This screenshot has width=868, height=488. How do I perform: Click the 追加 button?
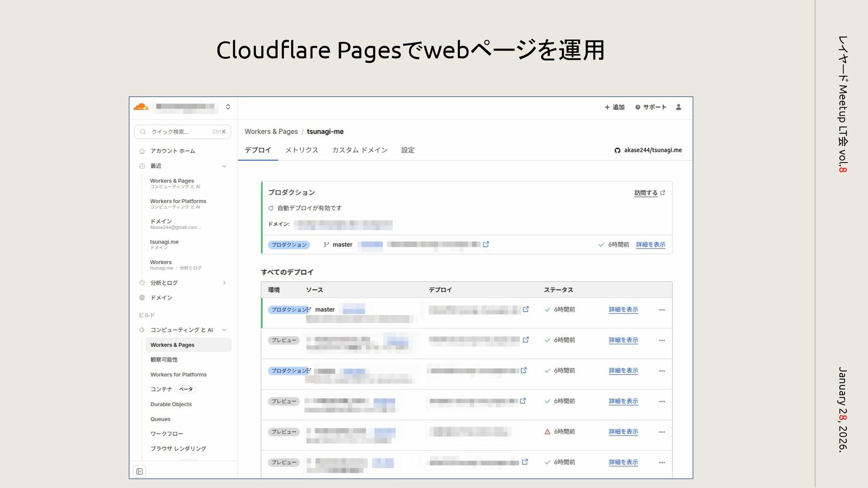(x=614, y=107)
